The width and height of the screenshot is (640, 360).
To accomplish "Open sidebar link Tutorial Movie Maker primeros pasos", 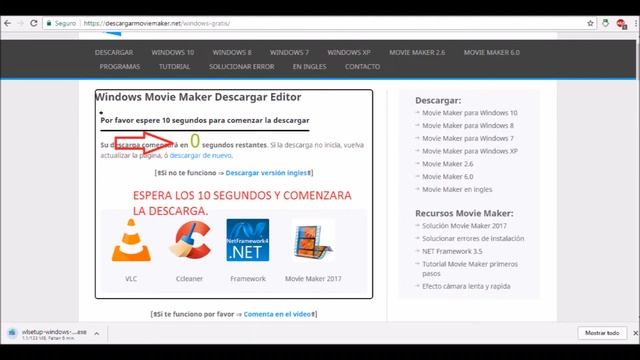I will [470, 269].
